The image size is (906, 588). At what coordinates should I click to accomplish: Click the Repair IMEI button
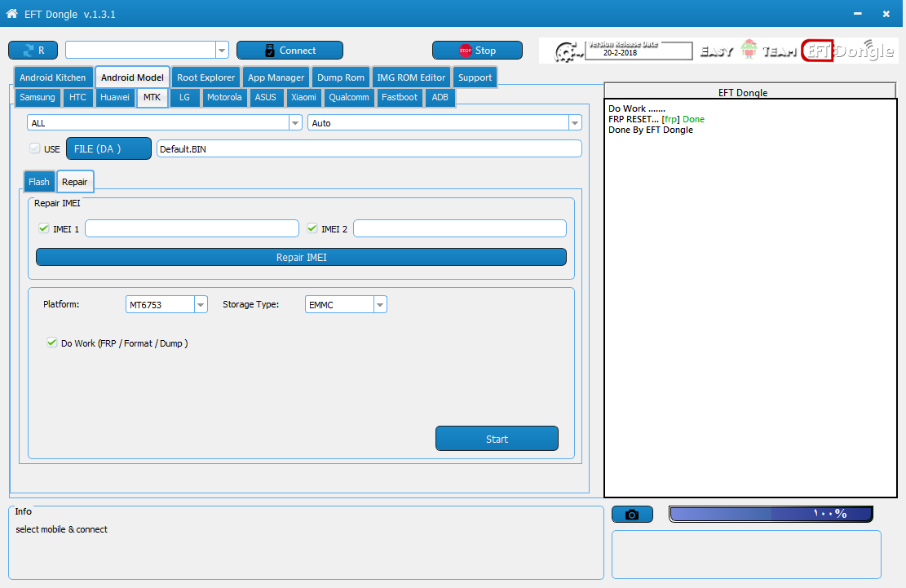click(x=301, y=257)
